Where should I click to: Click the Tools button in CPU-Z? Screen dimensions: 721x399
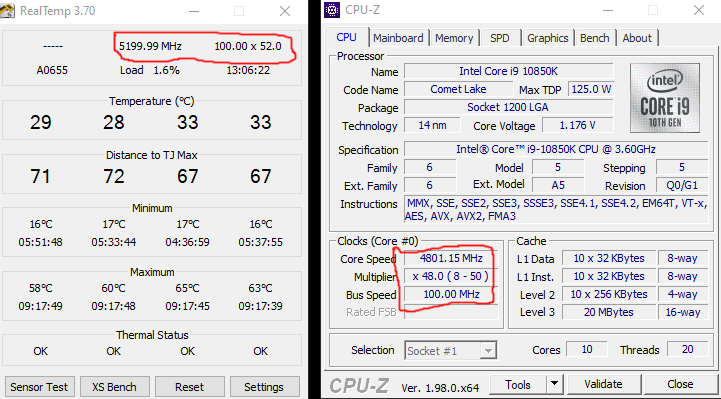coord(518,384)
